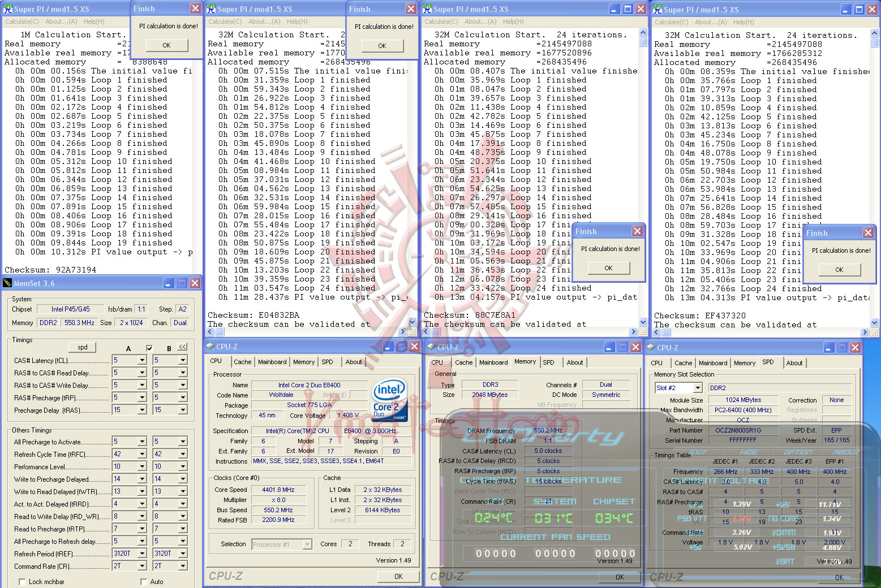This screenshot has height=588, width=881.
Task: Click Super PI icon of window with checksum 88C7E8A1
Action: click(x=427, y=8)
